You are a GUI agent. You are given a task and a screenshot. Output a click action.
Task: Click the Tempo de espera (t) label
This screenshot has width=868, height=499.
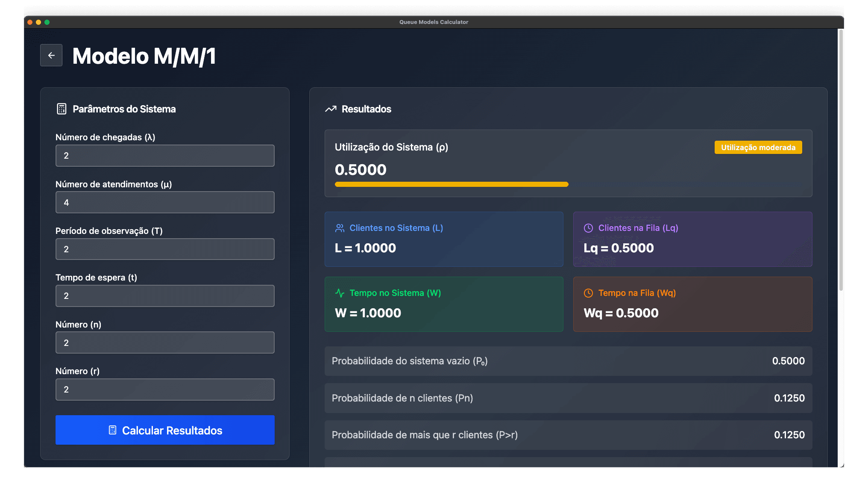(96, 278)
